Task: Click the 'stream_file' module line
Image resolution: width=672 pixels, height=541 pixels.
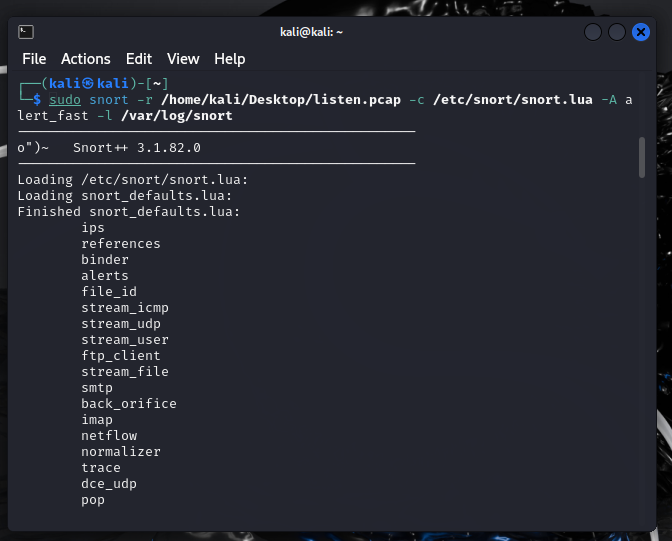Action: pos(125,372)
